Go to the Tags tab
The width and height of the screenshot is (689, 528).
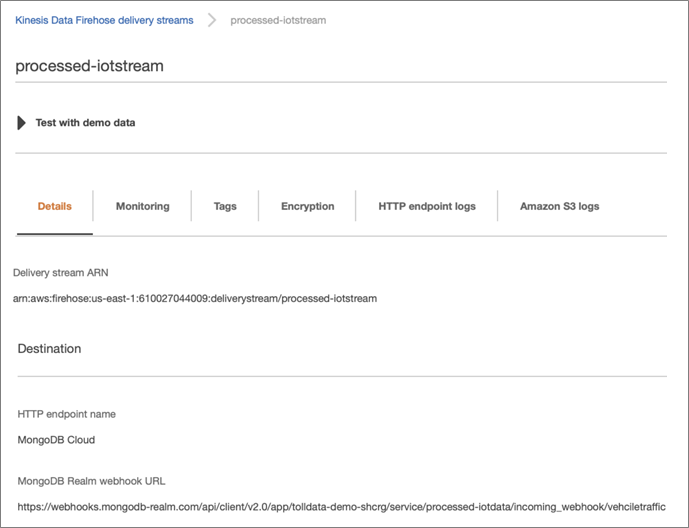(225, 206)
